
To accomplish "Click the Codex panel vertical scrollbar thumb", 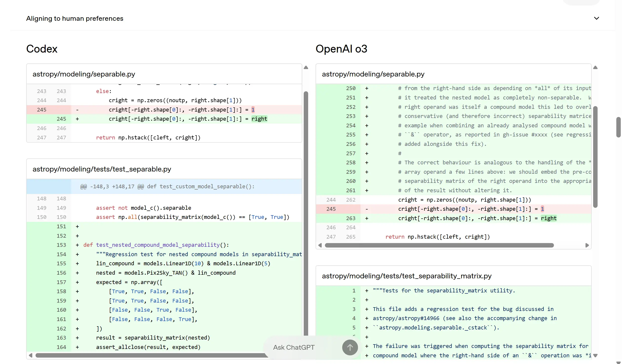I will (x=306, y=214).
